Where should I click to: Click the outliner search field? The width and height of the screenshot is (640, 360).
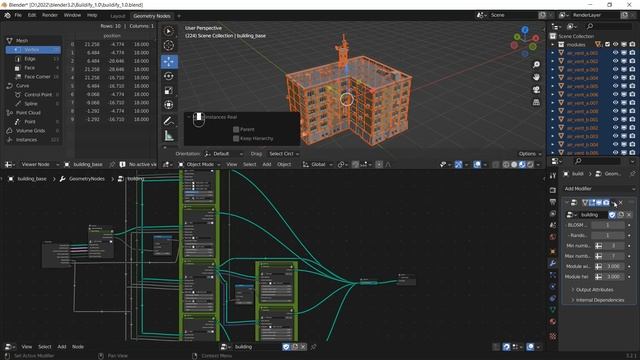tap(610, 26)
